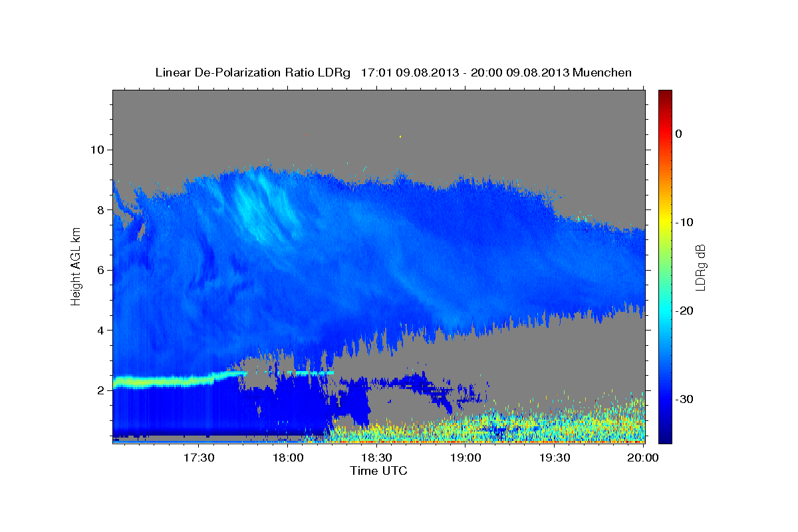Select the 19:00 time tick label

click(x=465, y=458)
